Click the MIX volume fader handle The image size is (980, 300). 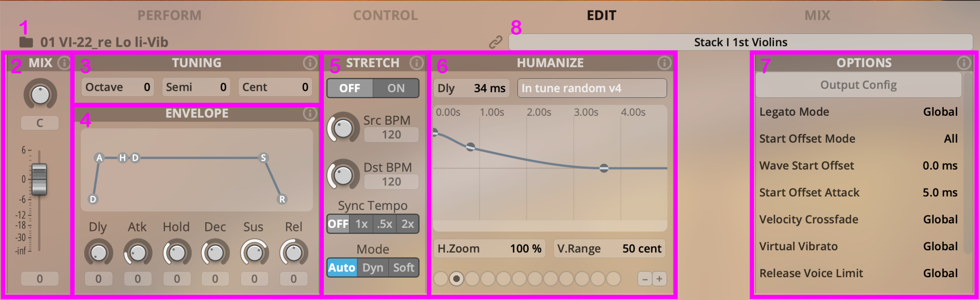pos(40,179)
